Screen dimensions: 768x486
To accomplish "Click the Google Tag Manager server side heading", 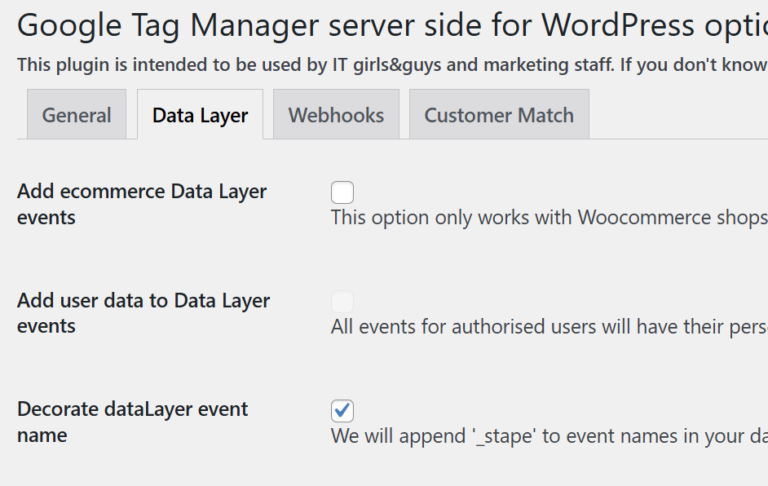I will click(392, 25).
